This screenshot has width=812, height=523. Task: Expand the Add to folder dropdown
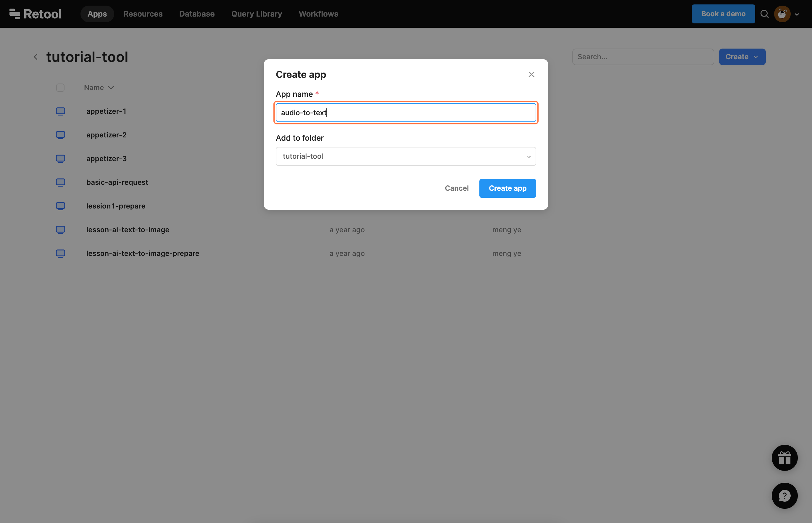[x=405, y=157]
